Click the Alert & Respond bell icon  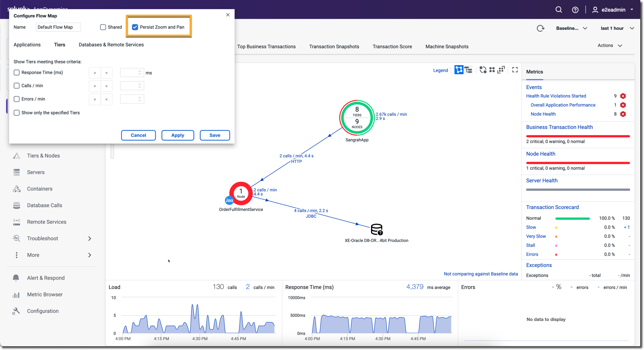coord(16,278)
